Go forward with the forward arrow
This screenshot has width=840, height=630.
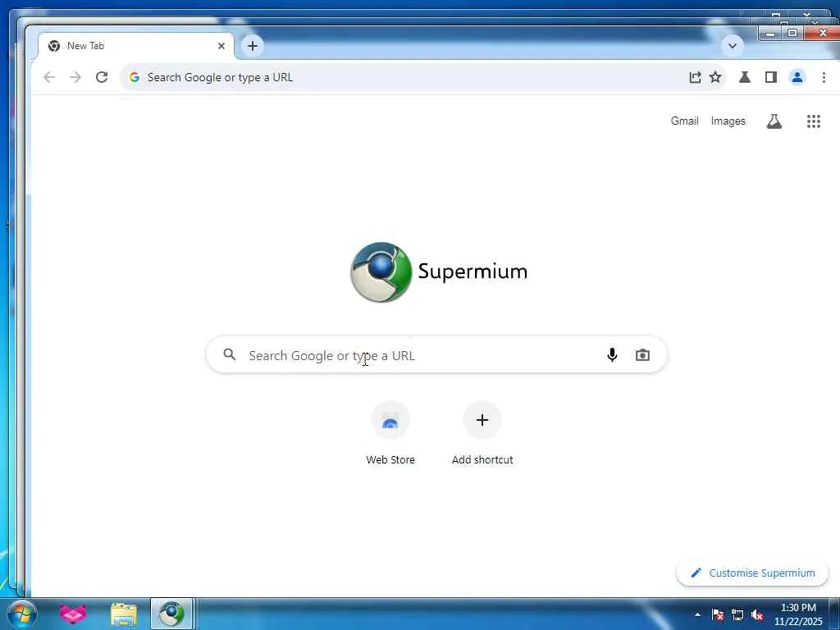click(75, 77)
